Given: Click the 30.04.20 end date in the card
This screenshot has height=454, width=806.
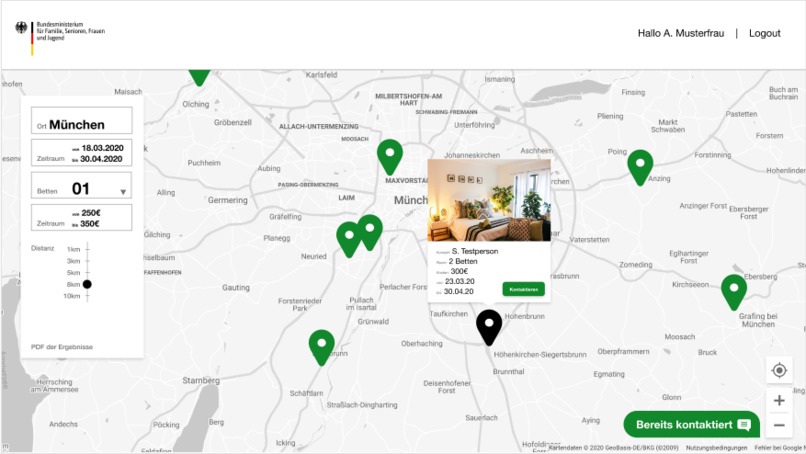Looking at the screenshot, I should [x=459, y=292].
